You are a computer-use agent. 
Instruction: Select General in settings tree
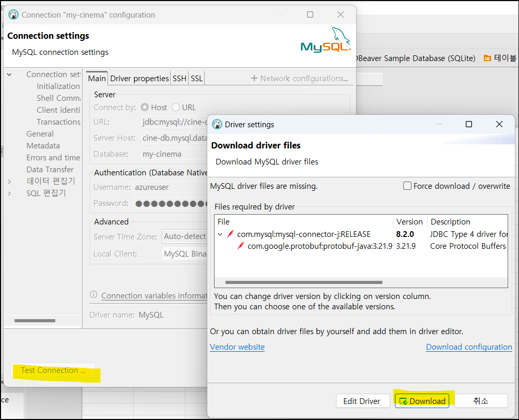[x=40, y=134]
